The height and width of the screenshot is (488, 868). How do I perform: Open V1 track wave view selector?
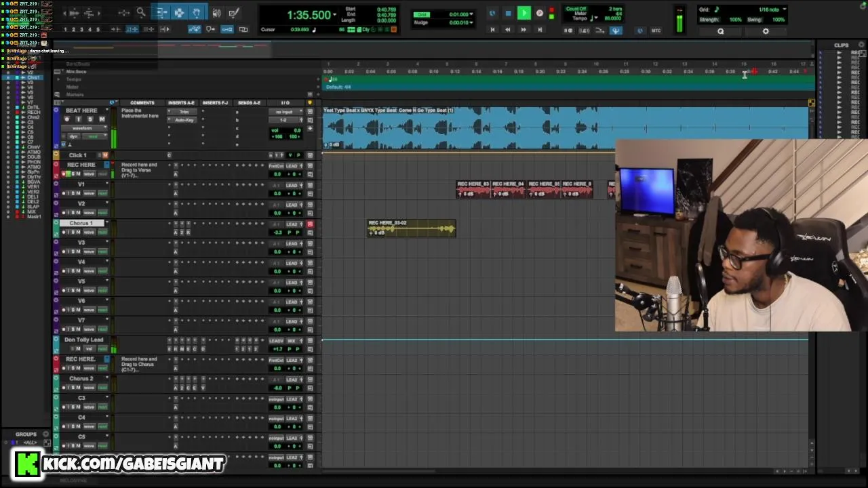90,193
